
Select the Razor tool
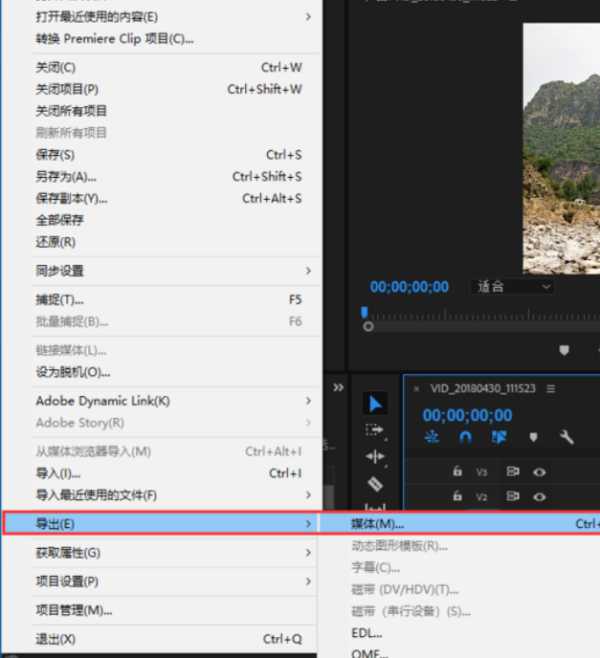click(375, 484)
